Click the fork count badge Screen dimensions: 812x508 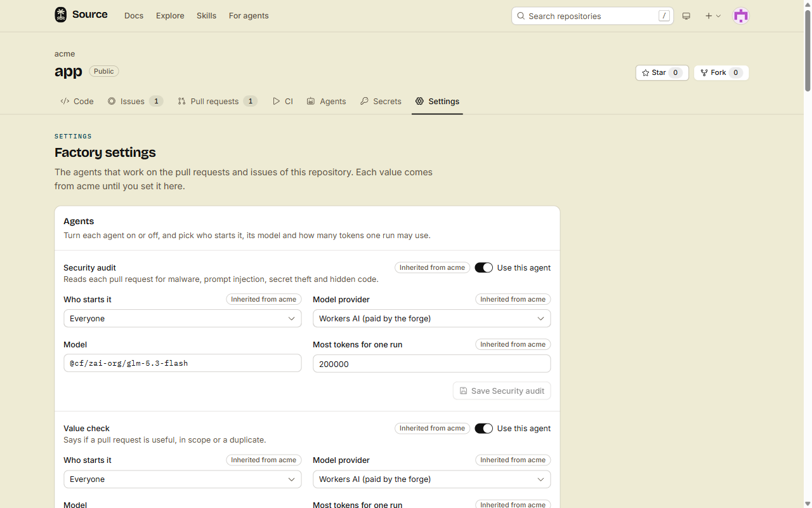[736, 73]
